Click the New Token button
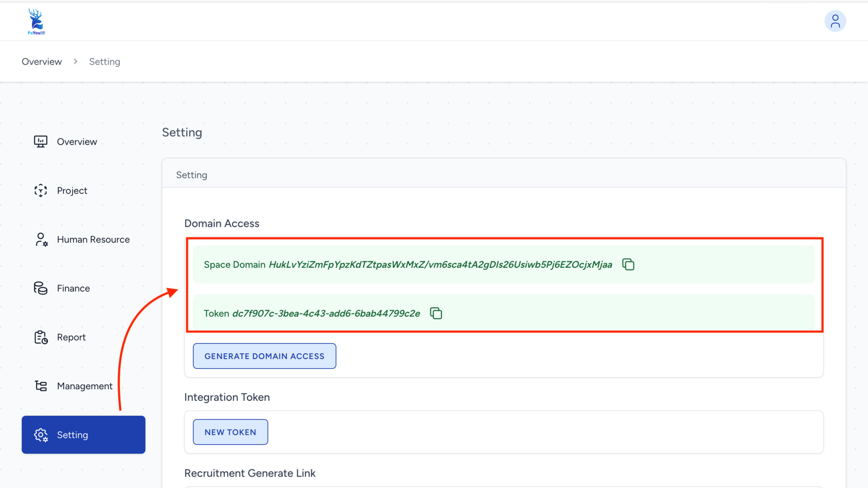 [x=230, y=432]
